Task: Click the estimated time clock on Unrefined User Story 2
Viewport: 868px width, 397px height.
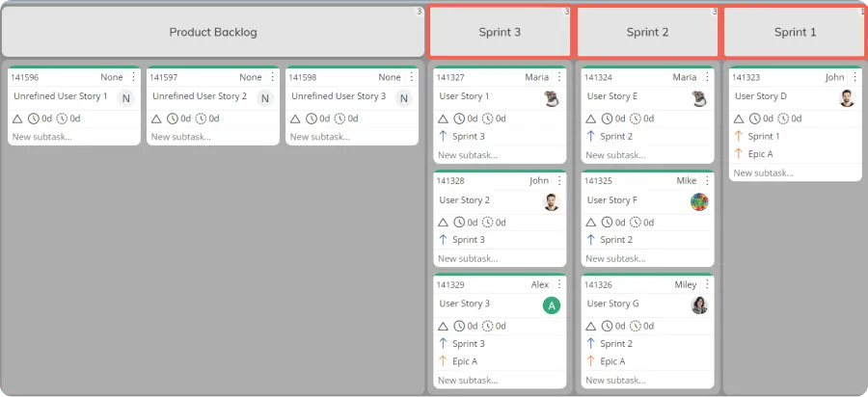Action: [173, 119]
